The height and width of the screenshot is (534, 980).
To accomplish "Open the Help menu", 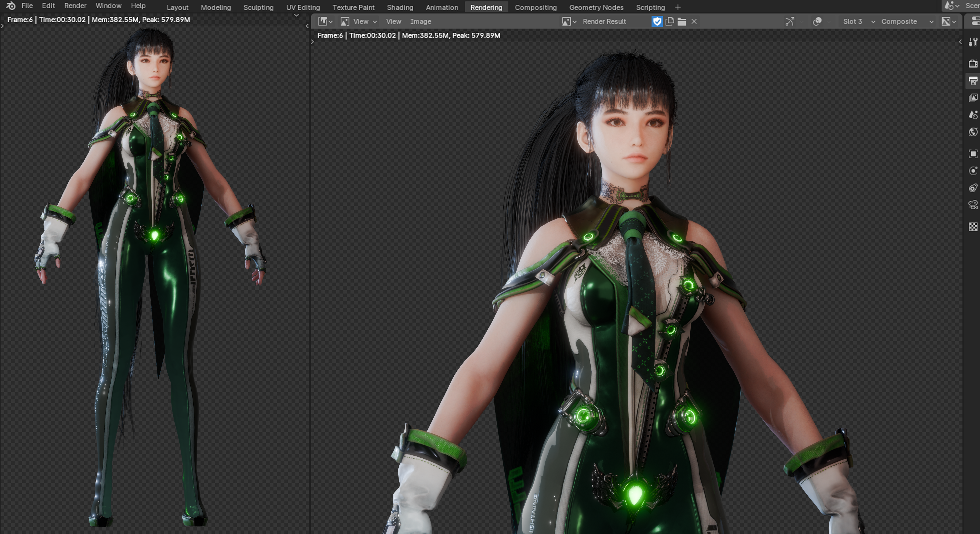I will click(x=138, y=6).
